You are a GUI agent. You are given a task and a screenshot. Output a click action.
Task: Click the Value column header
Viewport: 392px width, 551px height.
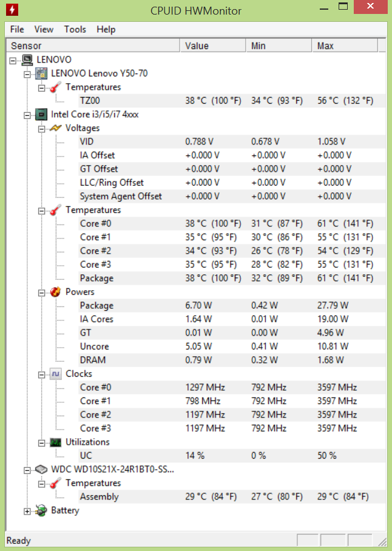(212, 46)
